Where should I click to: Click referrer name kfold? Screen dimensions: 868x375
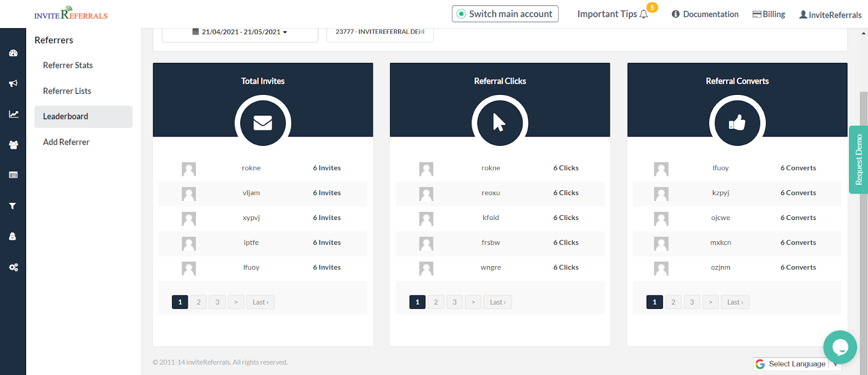(491, 218)
